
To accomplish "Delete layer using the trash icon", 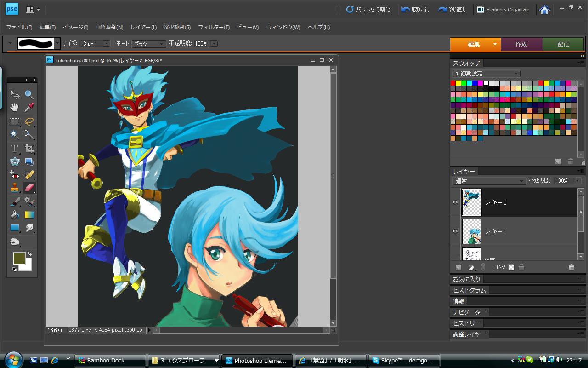I will pos(571,267).
